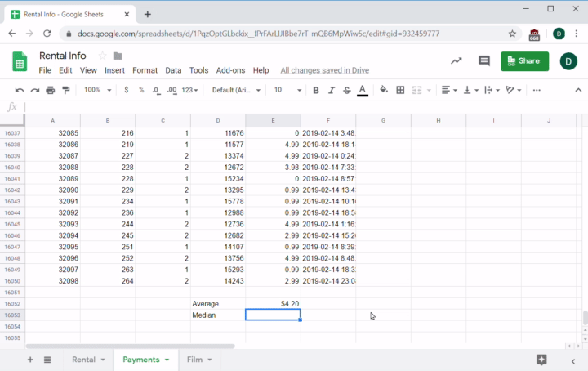Switch to the Film sheet tab
The width and height of the screenshot is (588, 371).
198,360
